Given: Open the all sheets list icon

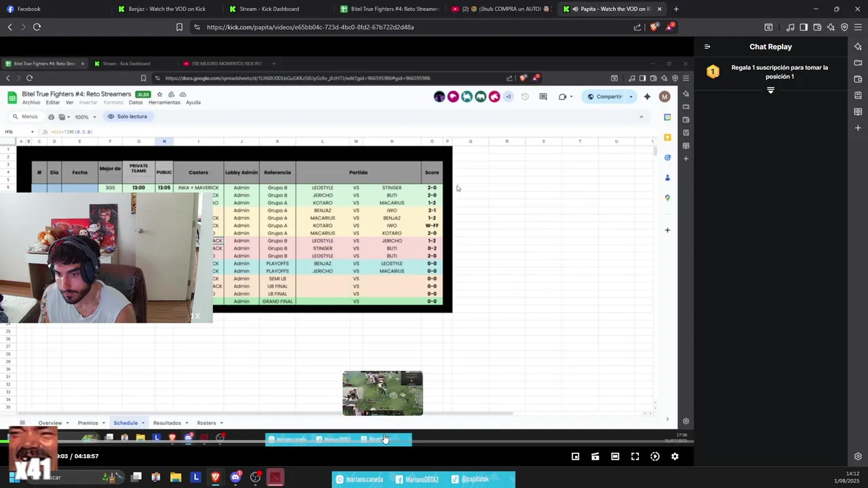Looking at the screenshot, I should tap(22, 423).
